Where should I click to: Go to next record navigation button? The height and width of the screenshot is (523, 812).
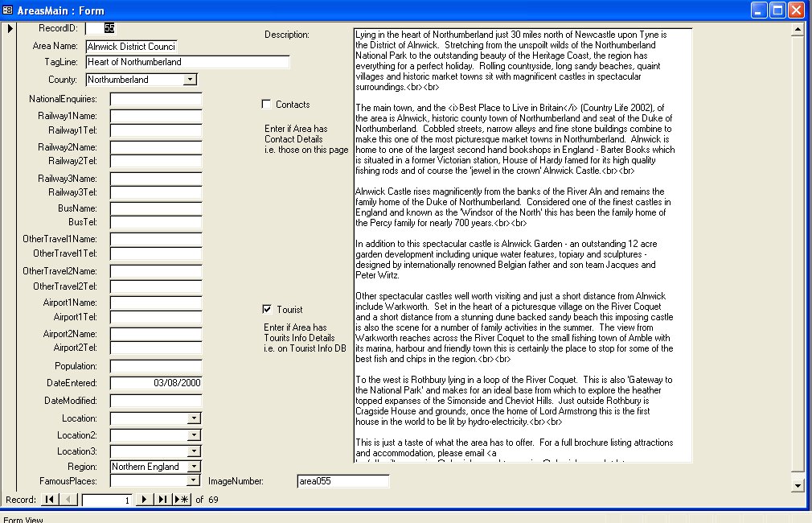tap(144, 500)
